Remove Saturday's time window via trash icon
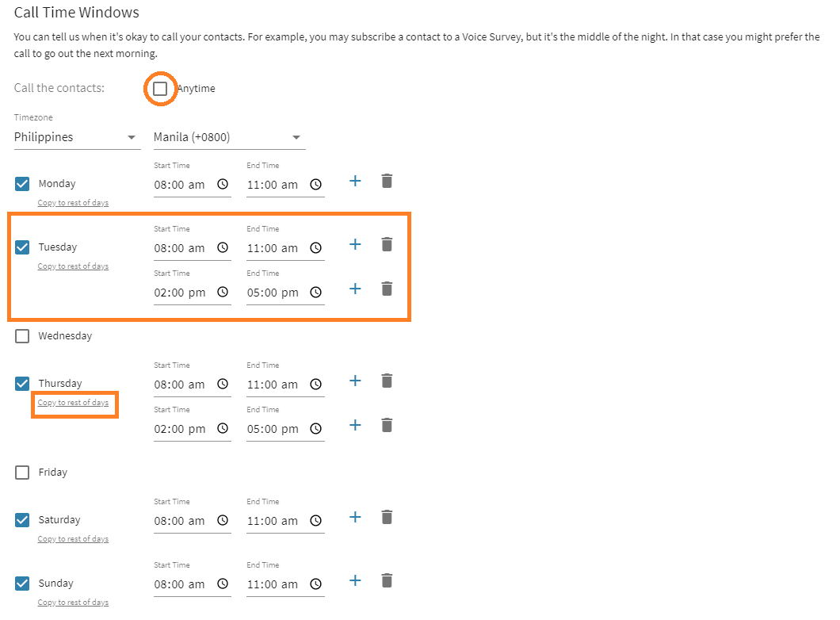This screenshot has height=620, width=840. click(x=387, y=518)
